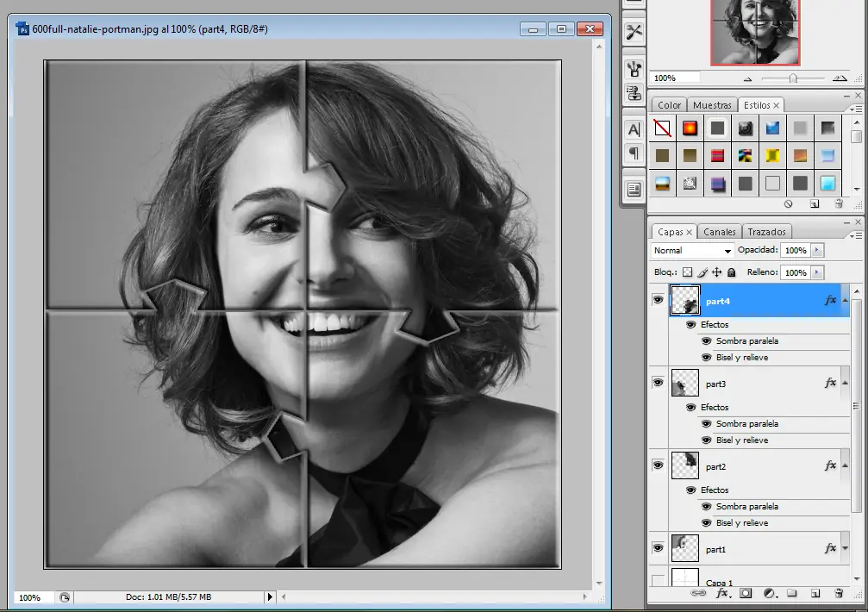The width and height of the screenshot is (868, 612).
Task: Open the Clone Source stamp panel icon
Action: coord(634,93)
